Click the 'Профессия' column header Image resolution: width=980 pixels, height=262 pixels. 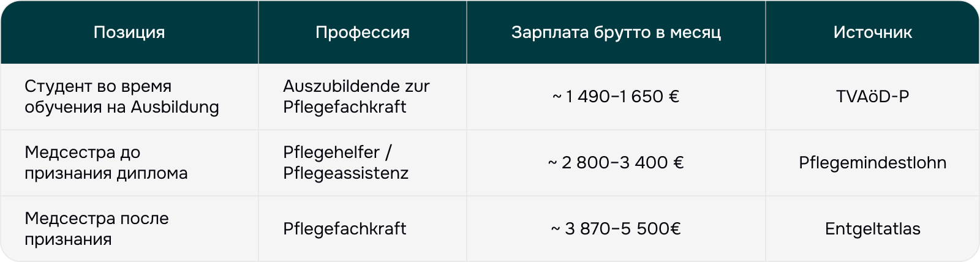[363, 32]
